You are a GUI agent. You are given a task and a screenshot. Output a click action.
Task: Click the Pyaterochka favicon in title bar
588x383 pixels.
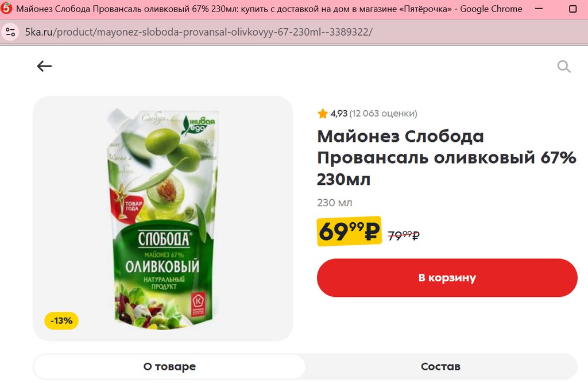pyautogui.click(x=6, y=8)
